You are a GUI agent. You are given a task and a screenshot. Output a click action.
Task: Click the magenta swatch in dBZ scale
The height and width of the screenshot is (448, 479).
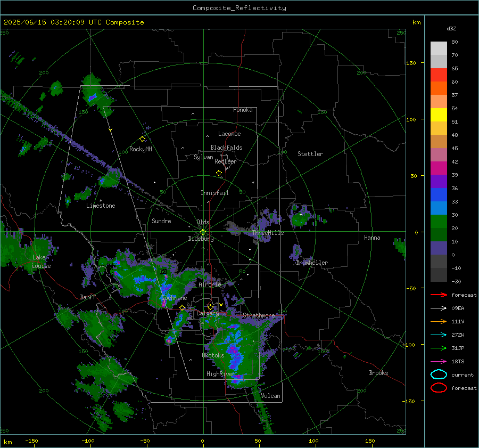tap(439, 168)
